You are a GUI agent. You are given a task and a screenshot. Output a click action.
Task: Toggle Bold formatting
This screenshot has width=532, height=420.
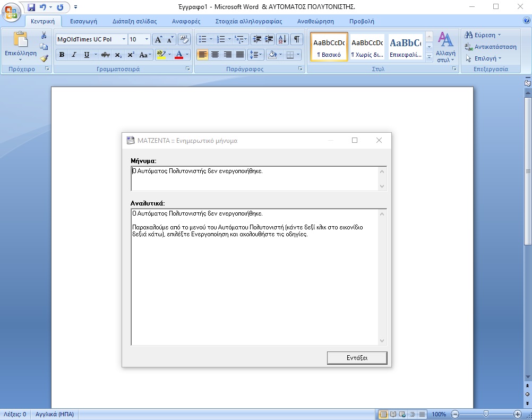[x=62, y=55]
